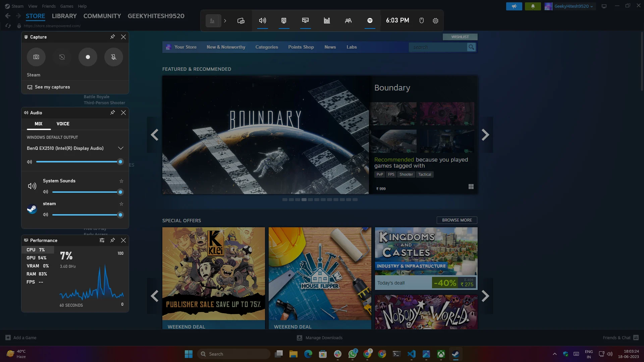Open Friends & Chat
This screenshot has height=362, width=644.
coord(621,338)
